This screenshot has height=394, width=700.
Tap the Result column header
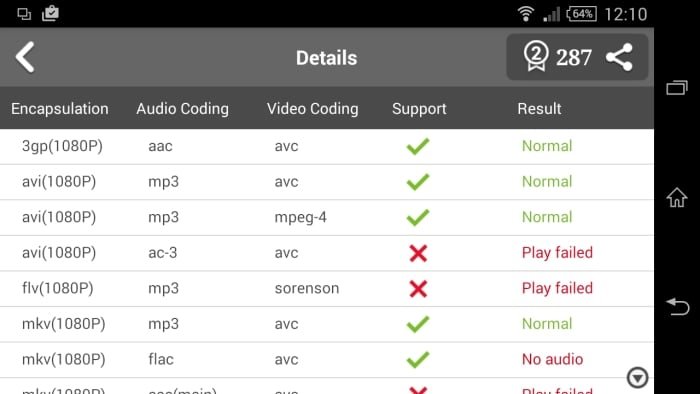coord(539,108)
